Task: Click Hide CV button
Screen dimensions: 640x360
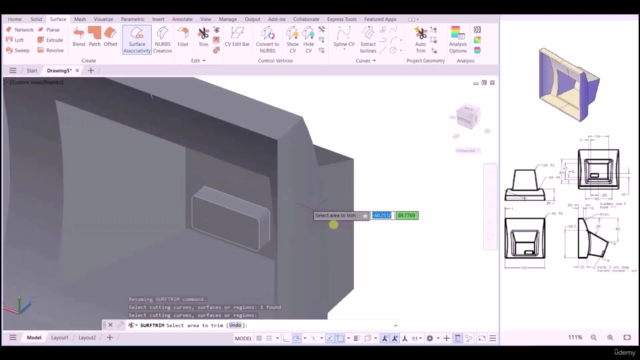Action: [x=309, y=40]
